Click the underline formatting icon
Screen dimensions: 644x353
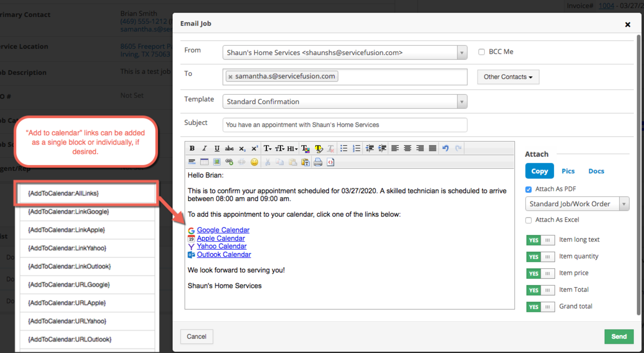217,148
